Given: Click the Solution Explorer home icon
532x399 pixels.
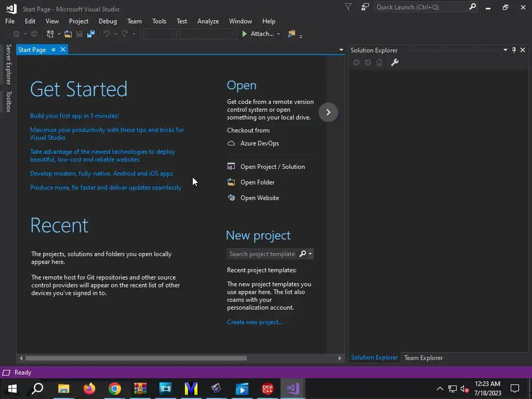Looking at the screenshot, I should (379, 62).
